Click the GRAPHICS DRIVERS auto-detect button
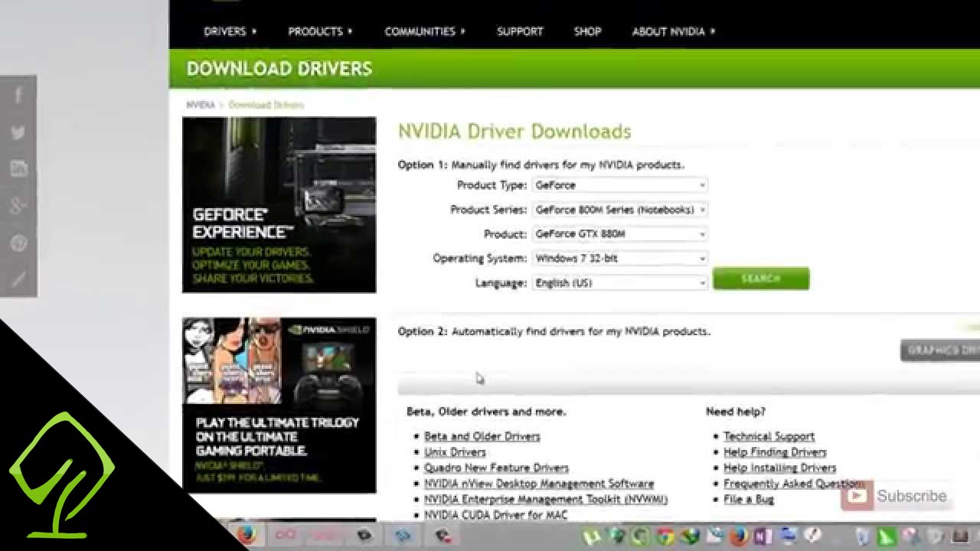Screen dimensions: 980x551 [x=940, y=350]
